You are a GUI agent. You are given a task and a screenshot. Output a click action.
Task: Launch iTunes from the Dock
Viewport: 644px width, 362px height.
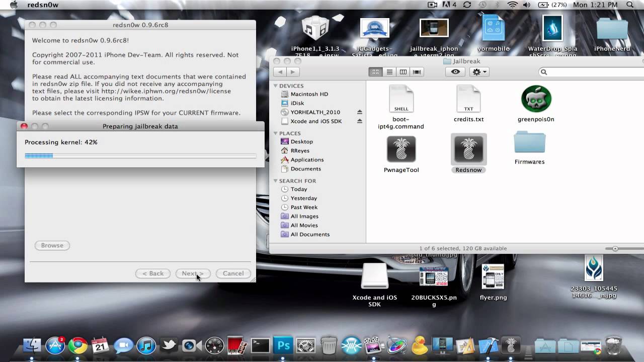146,345
